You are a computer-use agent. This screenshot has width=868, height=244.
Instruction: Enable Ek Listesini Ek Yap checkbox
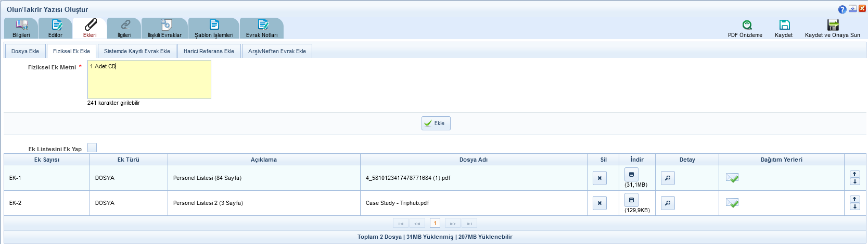[92, 148]
